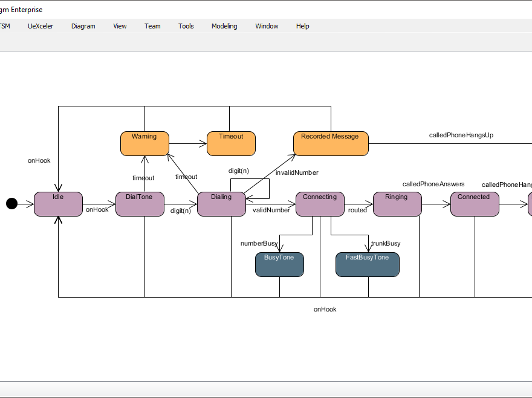Select the Connected state shape
The image size is (532, 398).
[x=475, y=204]
